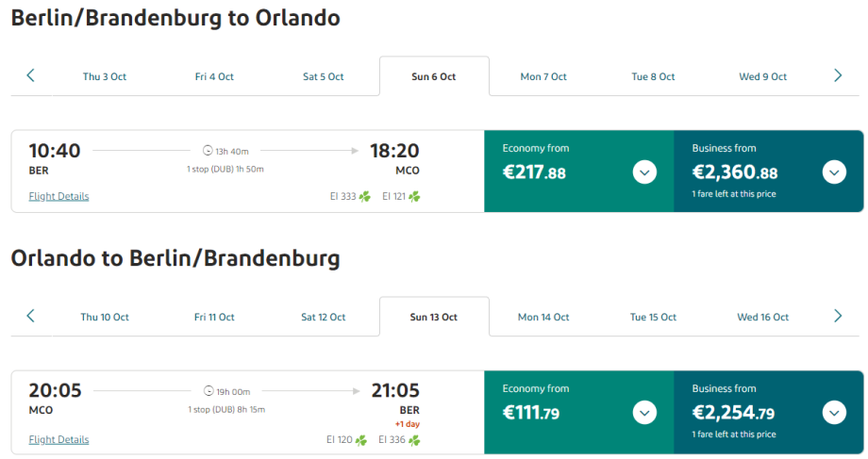Click previous dates arrow for outbound flight
868x459 pixels.
click(x=30, y=76)
